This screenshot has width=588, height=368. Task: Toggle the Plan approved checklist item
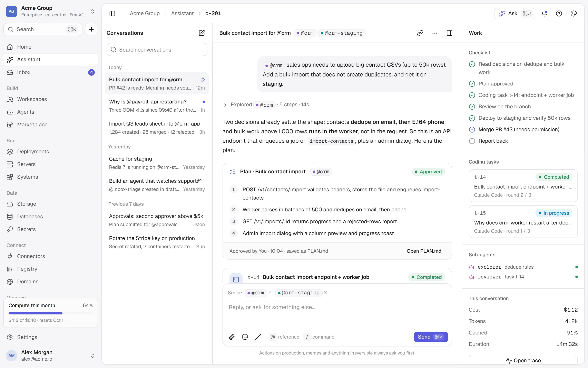click(x=472, y=84)
